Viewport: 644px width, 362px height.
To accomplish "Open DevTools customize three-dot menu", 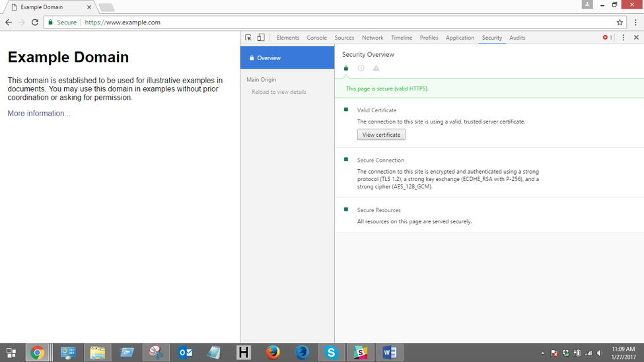I will click(623, 38).
